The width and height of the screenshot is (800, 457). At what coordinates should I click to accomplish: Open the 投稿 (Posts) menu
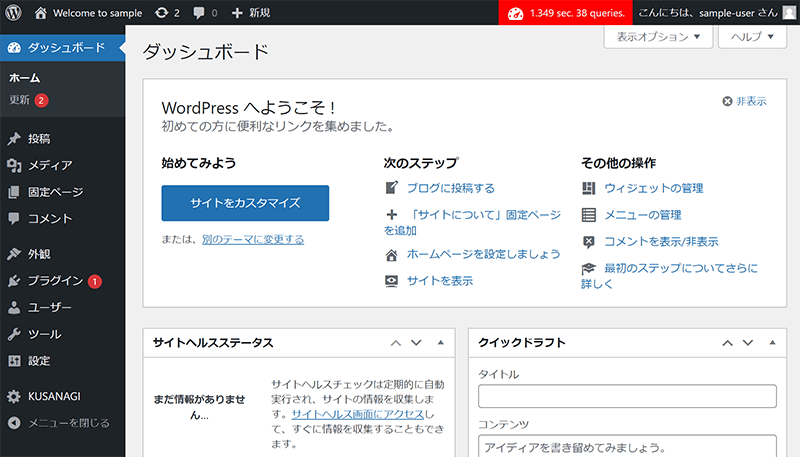(x=40, y=139)
